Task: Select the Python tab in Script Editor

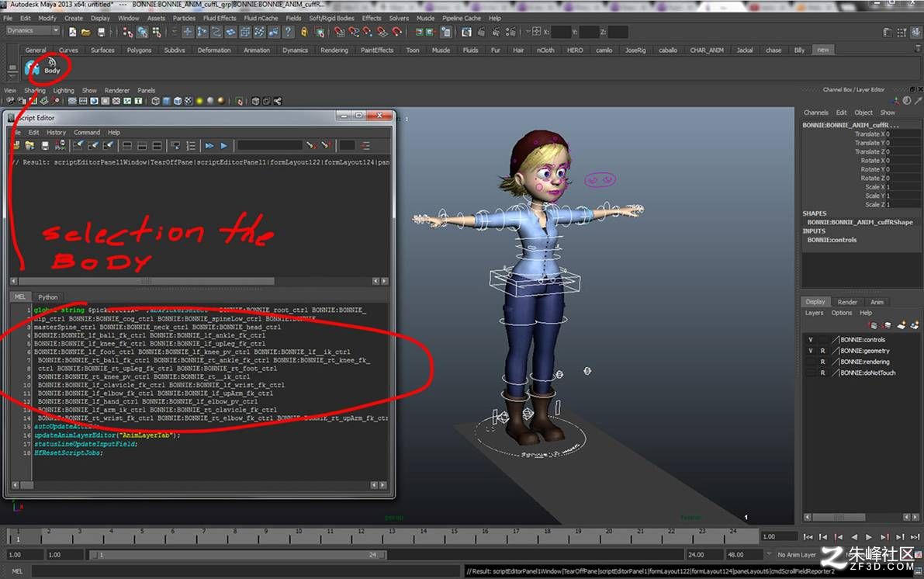Action: (x=48, y=297)
